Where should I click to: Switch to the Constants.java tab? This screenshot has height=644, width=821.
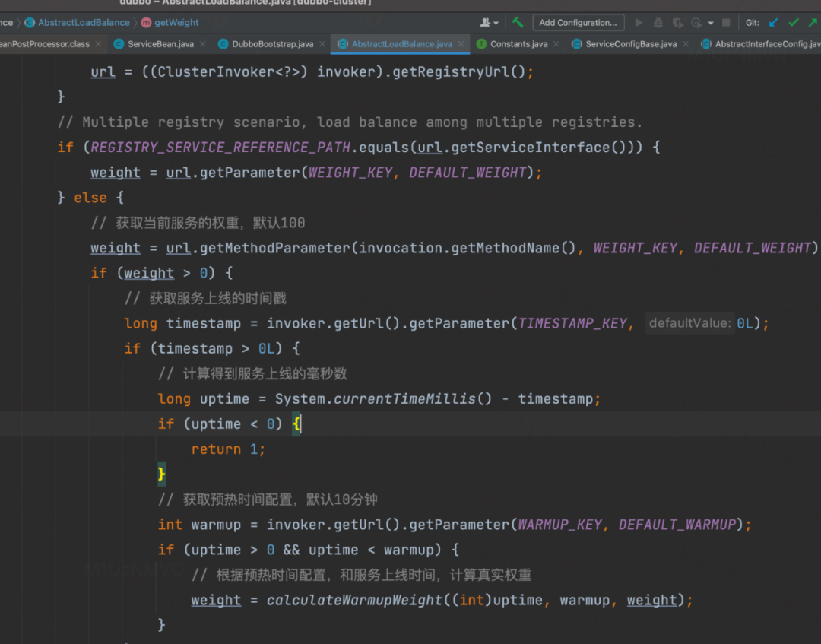(x=518, y=44)
